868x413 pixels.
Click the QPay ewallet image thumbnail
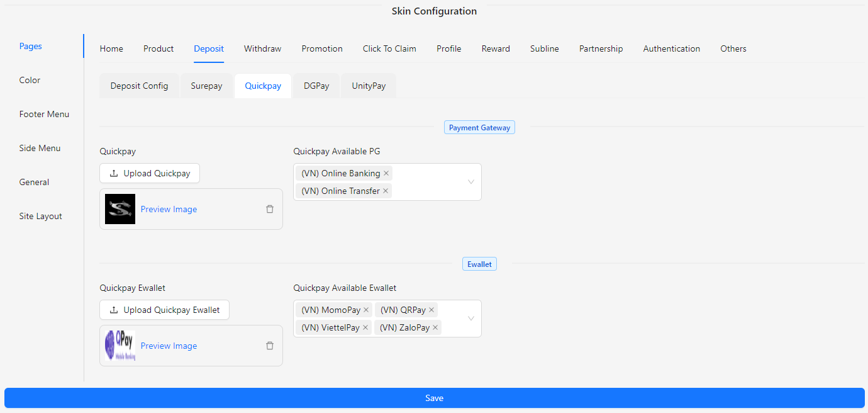pos(120,345)
